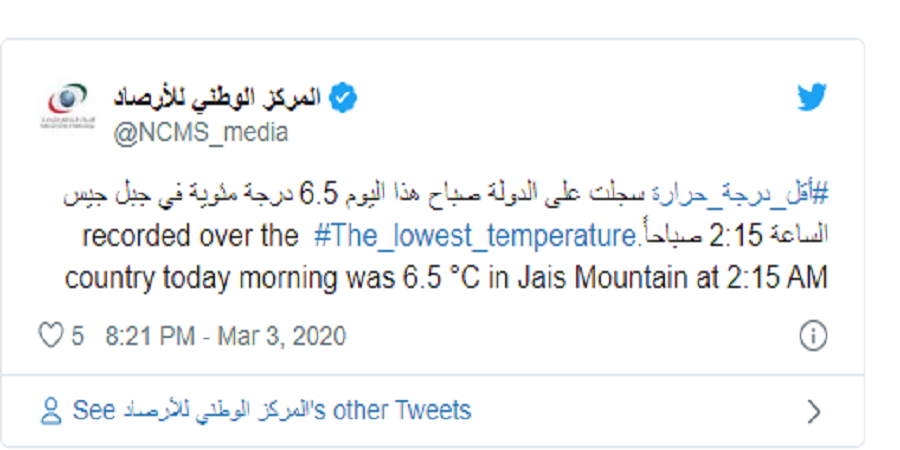Like the tweet with the heart icon
Image resolution: width=900 pixels, height=450 pixels.
point(51,335)
